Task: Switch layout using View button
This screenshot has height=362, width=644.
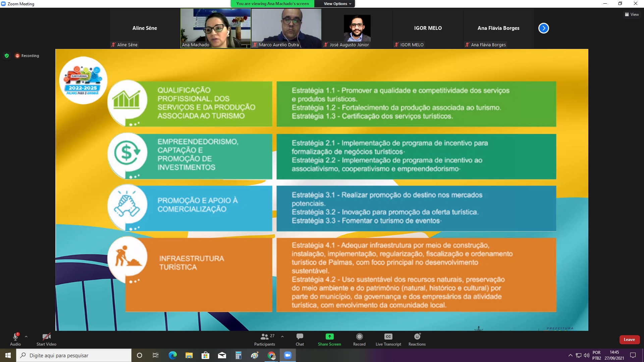Action: (632, 14)
